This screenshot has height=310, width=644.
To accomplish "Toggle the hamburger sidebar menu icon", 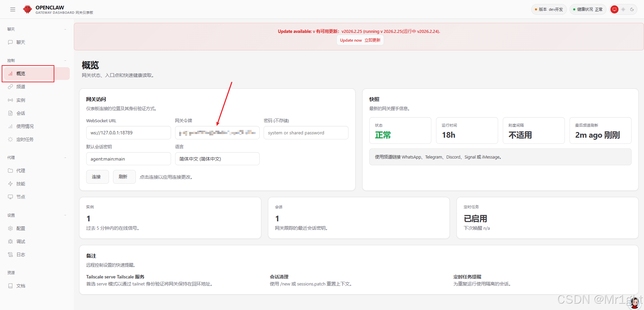I will pos(13,9).
